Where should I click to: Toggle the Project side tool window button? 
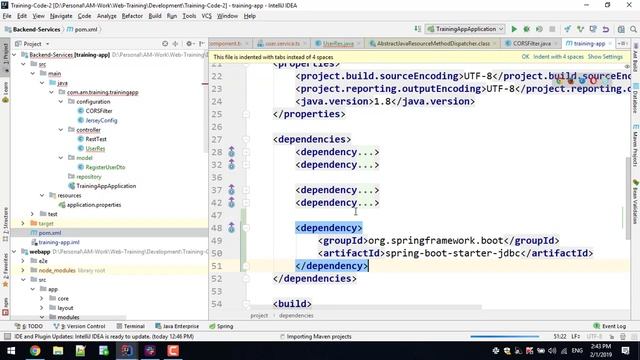(x=5, y=57)
